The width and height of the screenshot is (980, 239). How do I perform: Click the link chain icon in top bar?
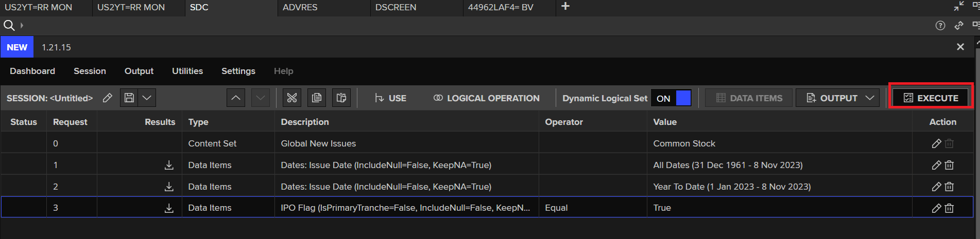959,26
